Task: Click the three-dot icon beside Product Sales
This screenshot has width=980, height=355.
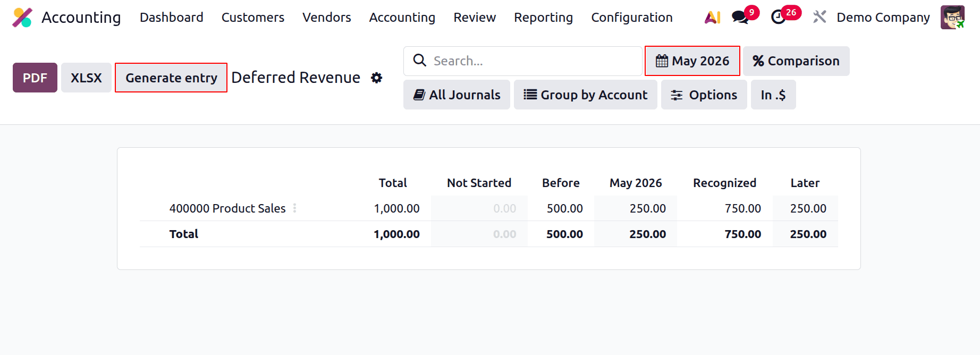Action: (295, 208)
